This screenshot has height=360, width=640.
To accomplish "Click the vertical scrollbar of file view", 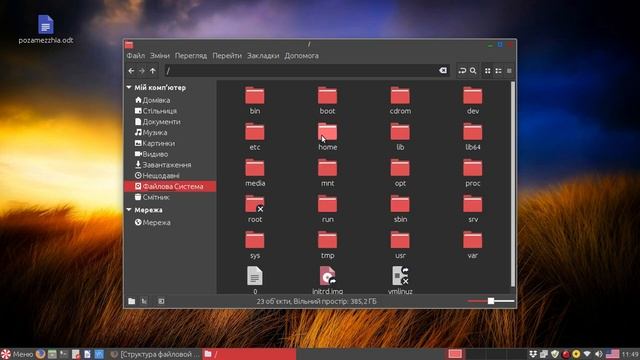I will [513, 184].
